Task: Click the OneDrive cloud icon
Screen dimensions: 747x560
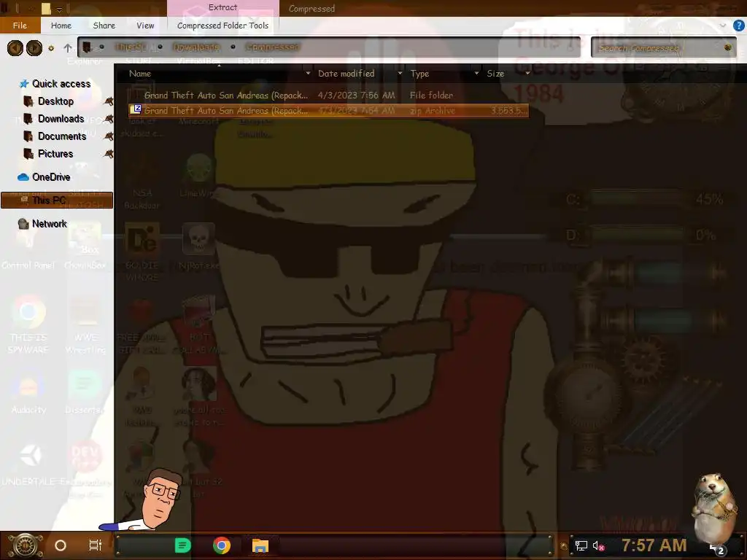Action: click(23, 177)
